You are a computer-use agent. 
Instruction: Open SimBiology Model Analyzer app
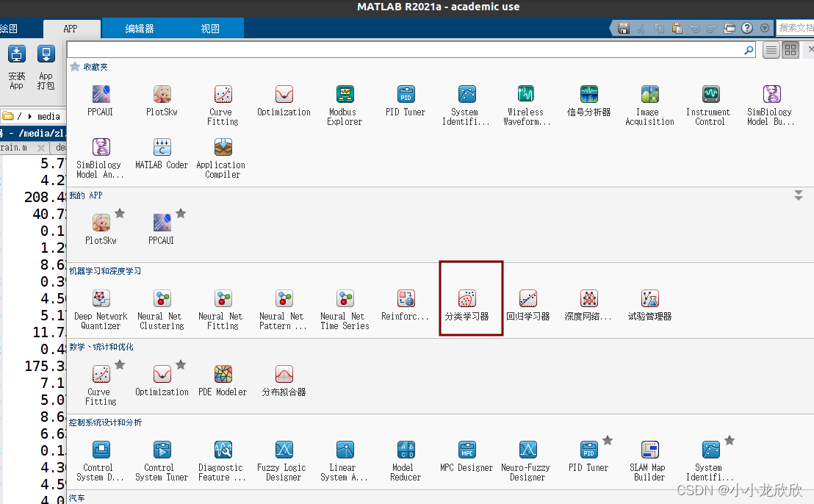click(x=101, y=159)
